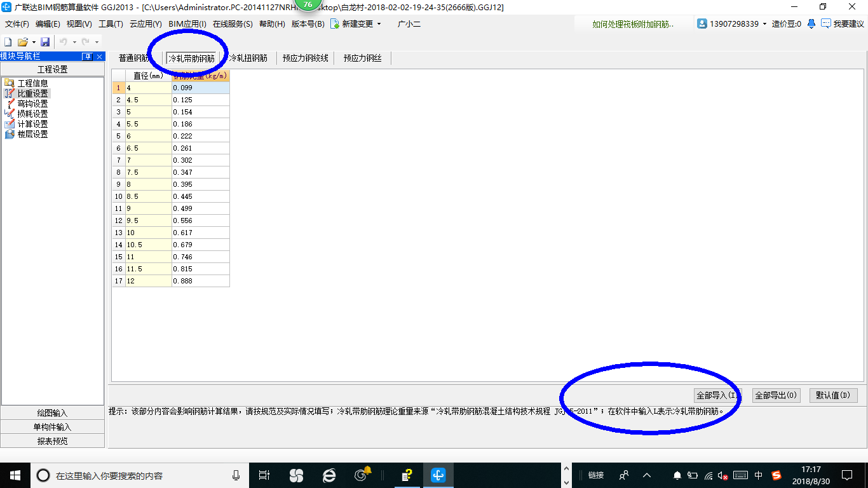
Task: Select weight cell 0.222 for diameter 6
Action: click(x=201, y=136)
